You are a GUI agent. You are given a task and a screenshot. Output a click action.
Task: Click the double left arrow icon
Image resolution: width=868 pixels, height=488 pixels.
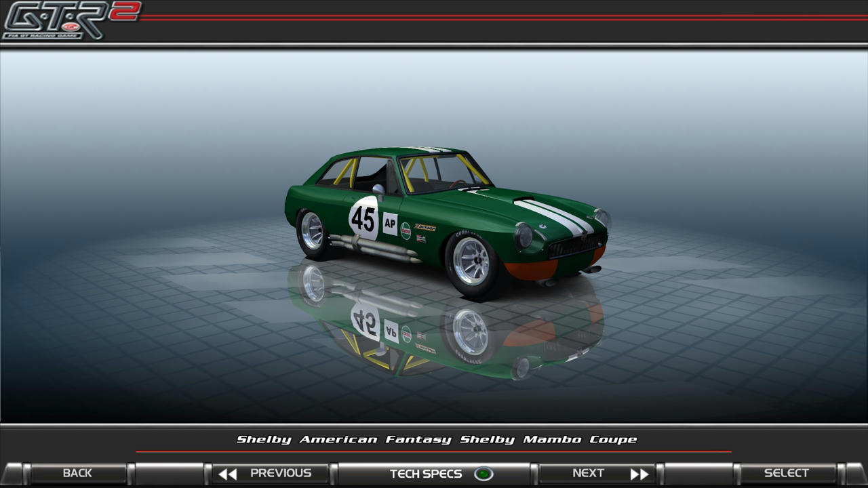point(227,474)
